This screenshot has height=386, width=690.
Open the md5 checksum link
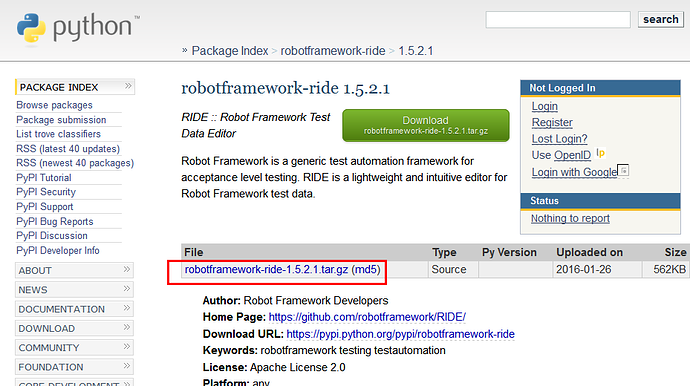[366, 269]
